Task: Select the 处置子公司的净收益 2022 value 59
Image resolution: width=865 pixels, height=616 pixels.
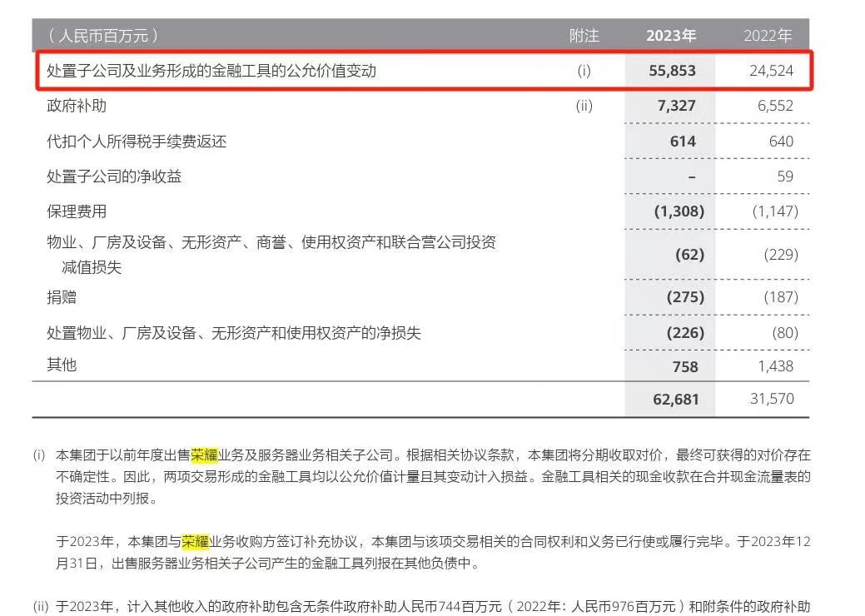Action: 785,176
